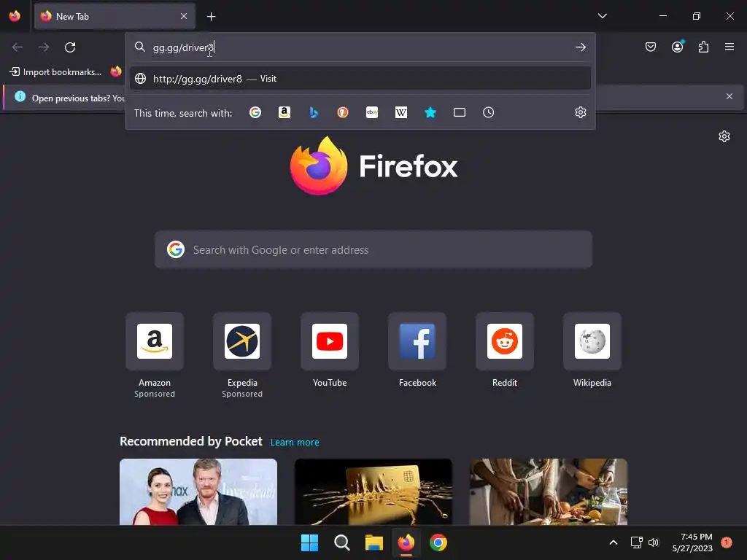Image resolution: width=747 pixels, height=560 pixels.
Task: Search this time with Amazon
Action: 285,112
